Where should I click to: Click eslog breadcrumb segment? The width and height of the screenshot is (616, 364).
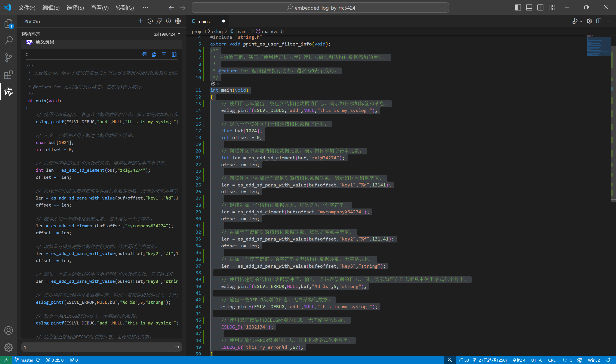(x=217, y=31)
